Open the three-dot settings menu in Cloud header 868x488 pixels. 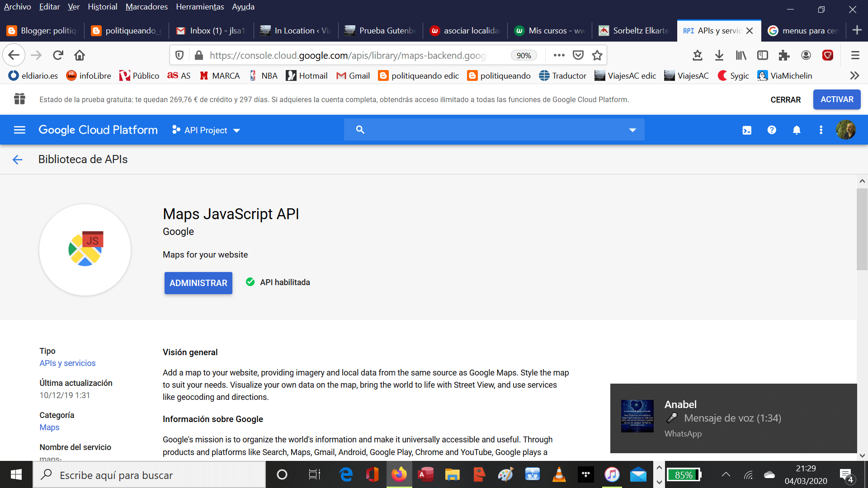(x=821, y=130)
